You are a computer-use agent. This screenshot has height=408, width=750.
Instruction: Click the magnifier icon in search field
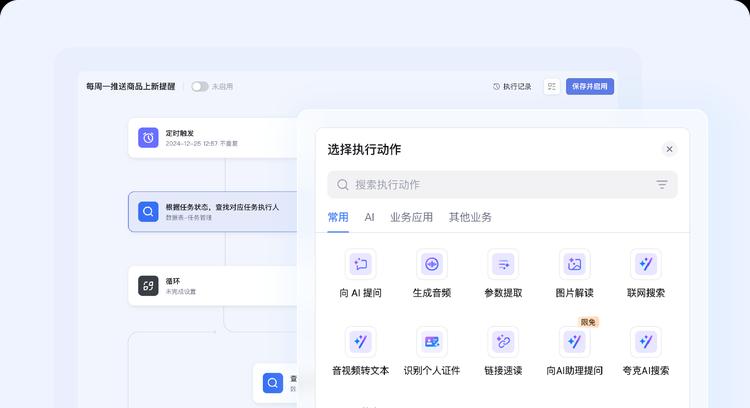click(342, 185)
